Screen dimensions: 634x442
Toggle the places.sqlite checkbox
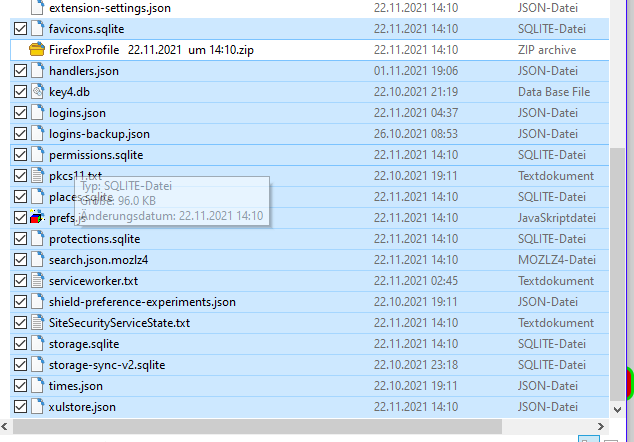tap(20, 197)
